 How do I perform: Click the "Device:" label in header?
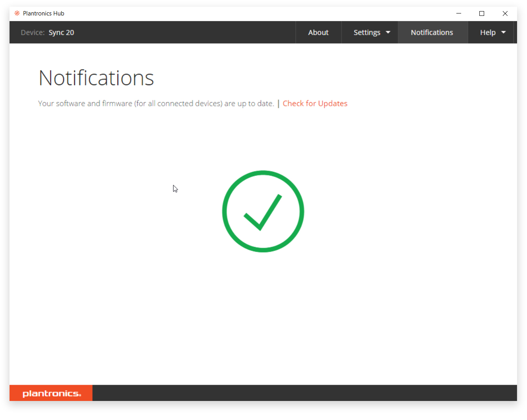coord(33,33)
